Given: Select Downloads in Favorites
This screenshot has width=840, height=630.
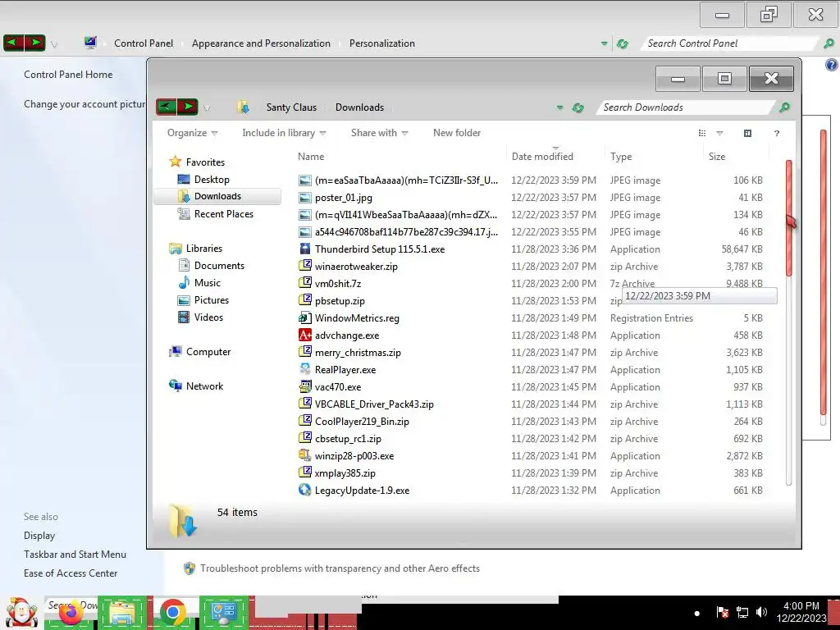Looking at the screenshot, I should click(217, 196).
